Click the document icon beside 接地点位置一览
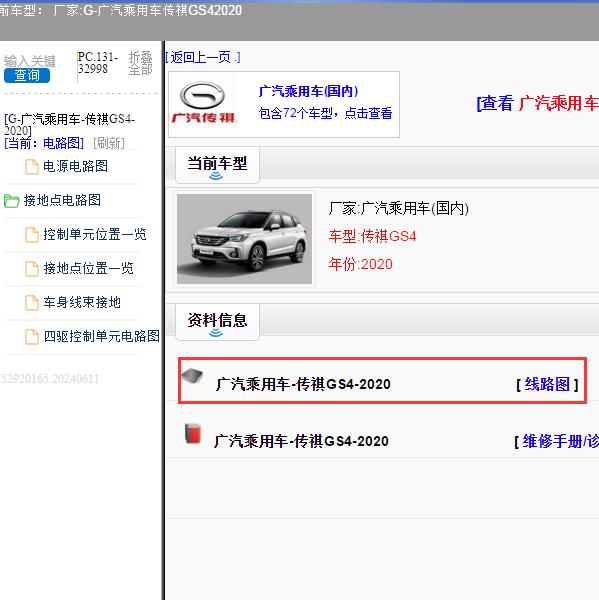 click(32, 269)
